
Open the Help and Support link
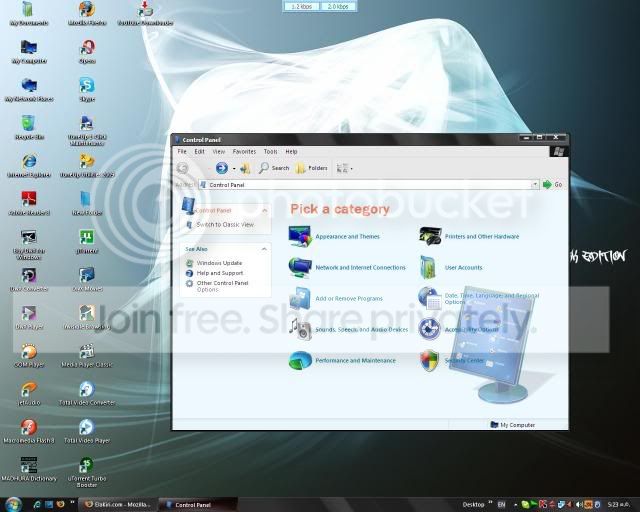(x=220, y=273)
